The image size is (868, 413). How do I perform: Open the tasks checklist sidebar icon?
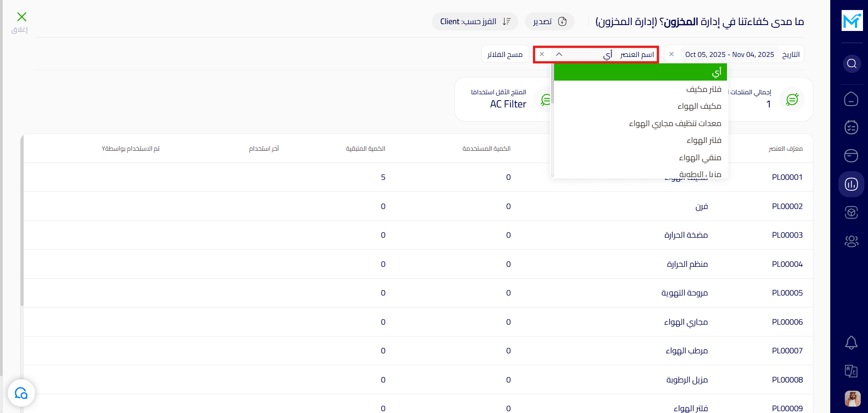(851, 127)
